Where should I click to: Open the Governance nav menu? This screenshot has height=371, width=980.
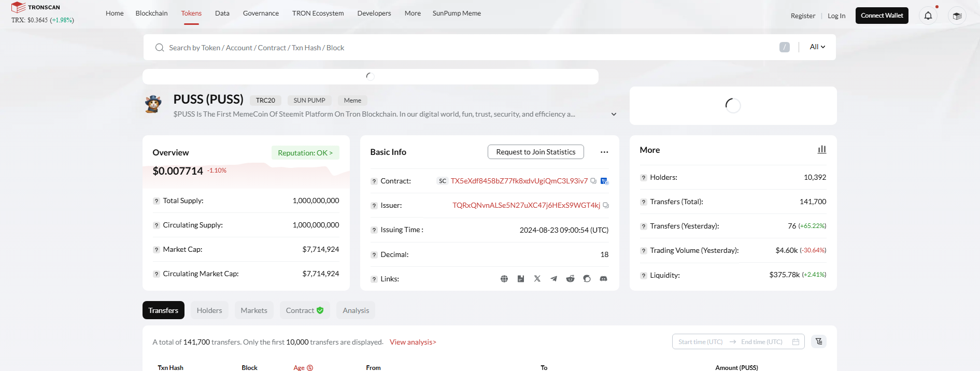point(261,13)
